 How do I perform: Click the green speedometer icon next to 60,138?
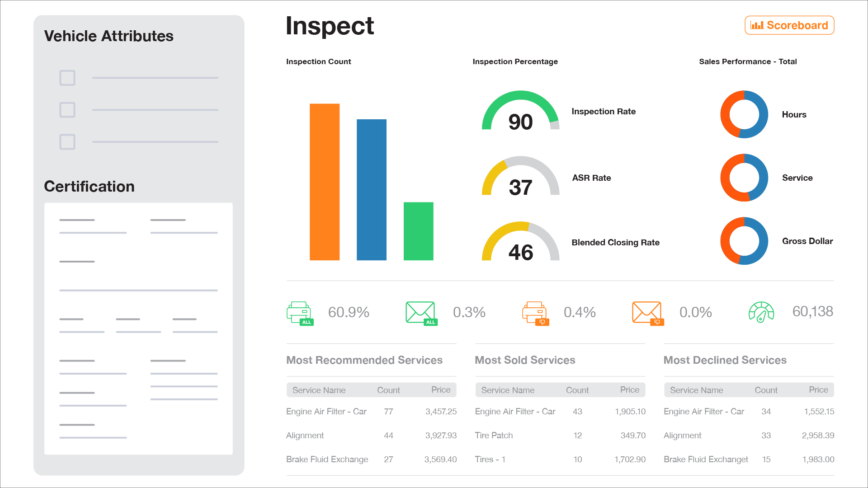pos(762,312)
